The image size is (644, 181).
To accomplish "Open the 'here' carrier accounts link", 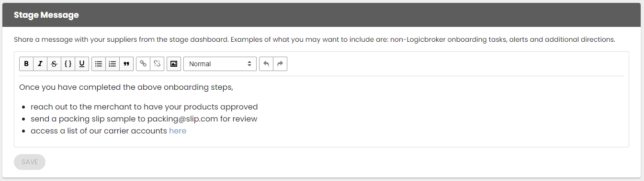I will coord(178,131).
